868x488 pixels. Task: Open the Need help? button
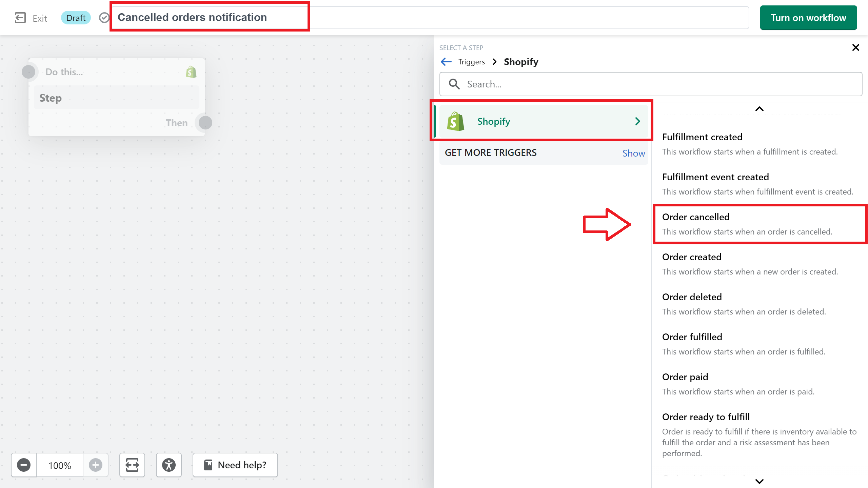[235, 465]
